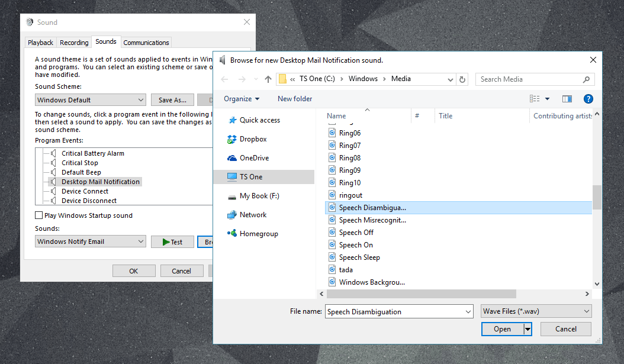Viewport: 624px width, 364px height.
Task: Select the Homegroup icon in sidebar
Action: click(232, 234)
